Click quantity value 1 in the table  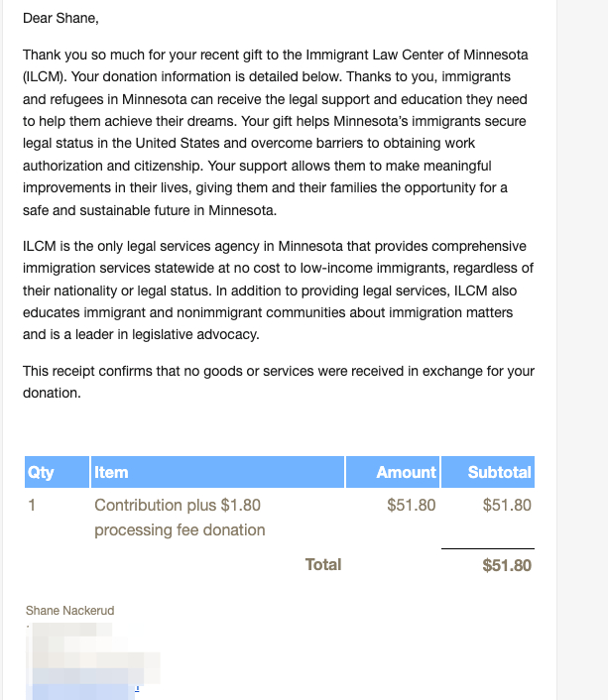coord(32,505)
